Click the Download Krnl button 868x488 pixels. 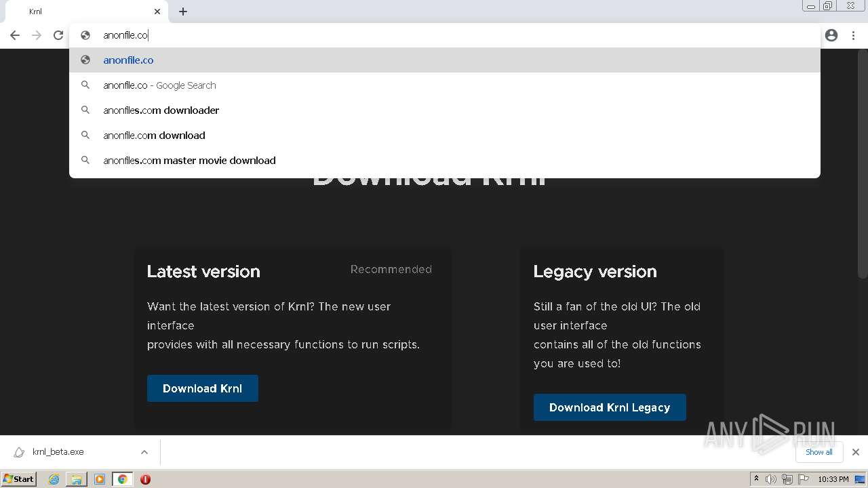click(x=202, y=388)
